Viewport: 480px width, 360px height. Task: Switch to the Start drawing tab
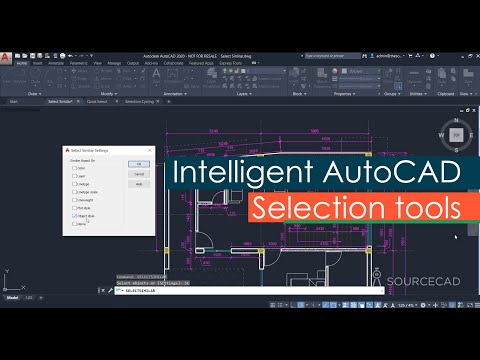click(x=14, y=101)
